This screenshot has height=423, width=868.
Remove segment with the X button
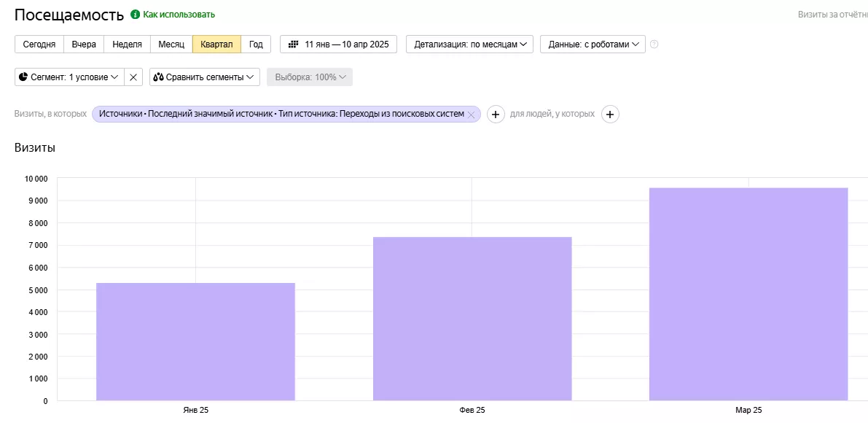[133, 77]
